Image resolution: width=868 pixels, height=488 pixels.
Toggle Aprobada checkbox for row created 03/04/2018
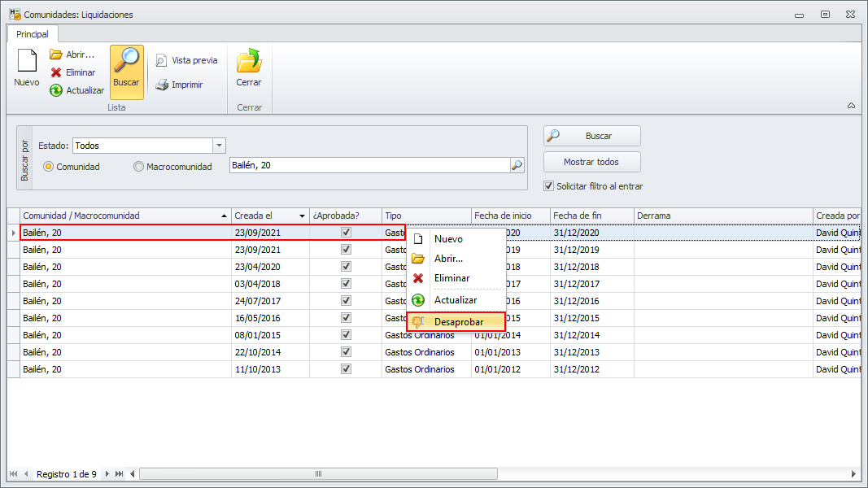[x=346, y=284]
